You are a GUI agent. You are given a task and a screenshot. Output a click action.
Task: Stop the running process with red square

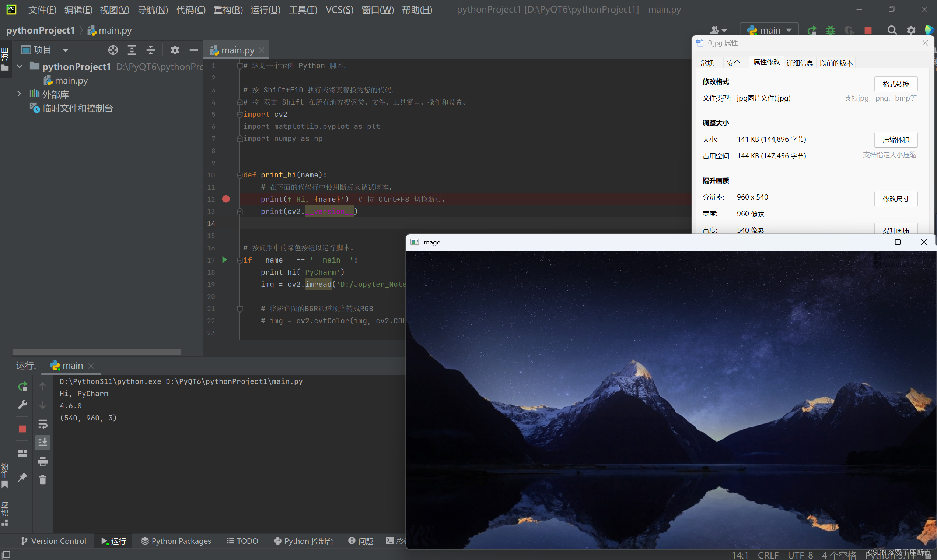click(868, 30)
